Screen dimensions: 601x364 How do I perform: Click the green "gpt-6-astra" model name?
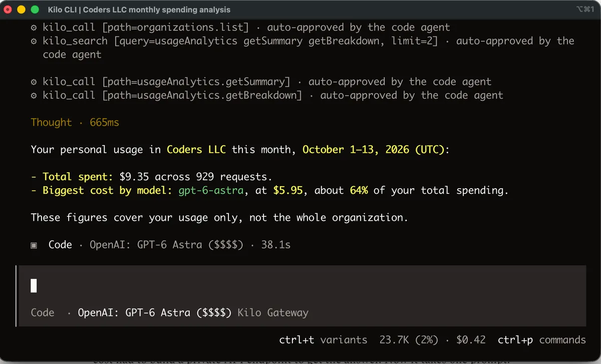(x=211, y=191)
